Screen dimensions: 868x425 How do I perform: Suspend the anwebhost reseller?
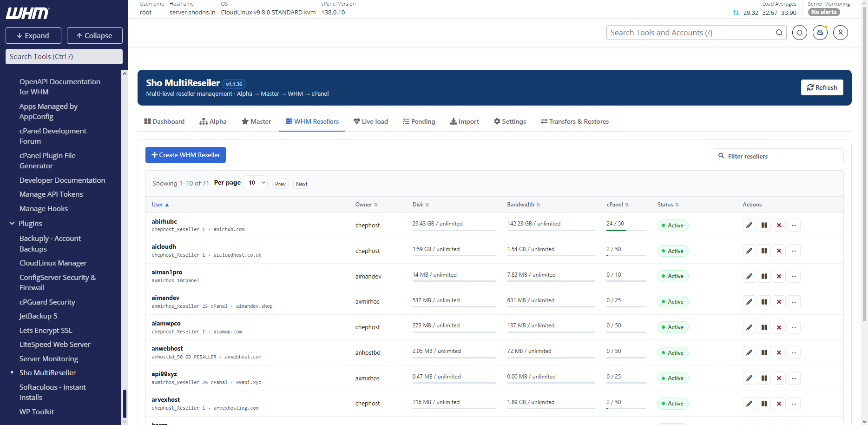point(764,353)
